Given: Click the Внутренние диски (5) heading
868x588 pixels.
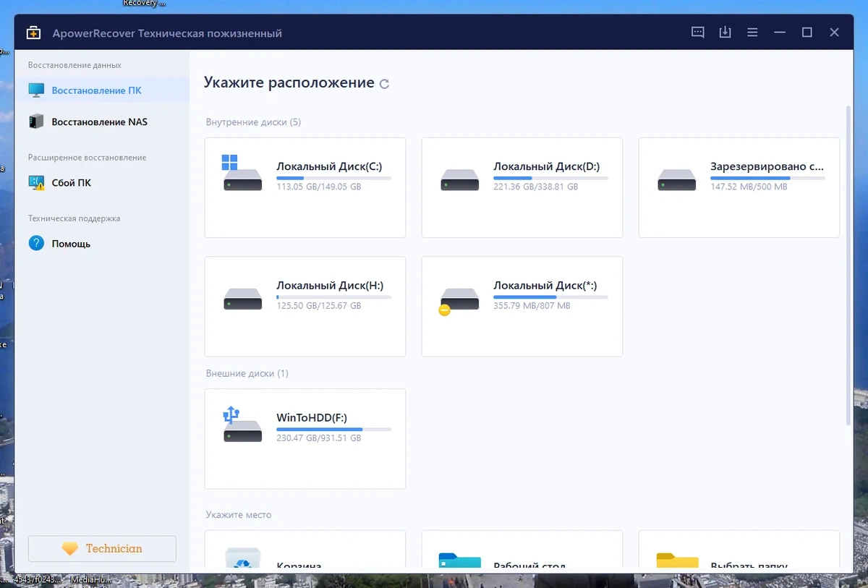Looking at the screenshot, I should pyautogui.click(x=253, y=122).
